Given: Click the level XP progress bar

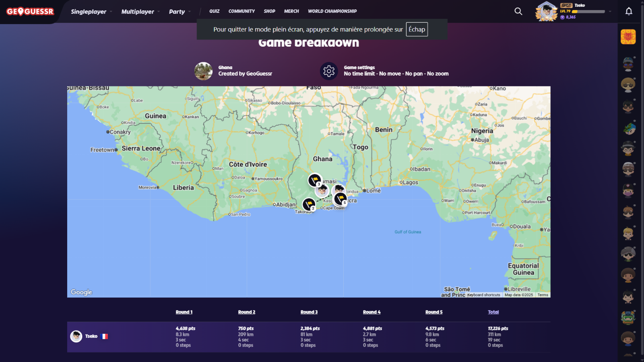Looking at the screenshot, I should click(588, 12).
